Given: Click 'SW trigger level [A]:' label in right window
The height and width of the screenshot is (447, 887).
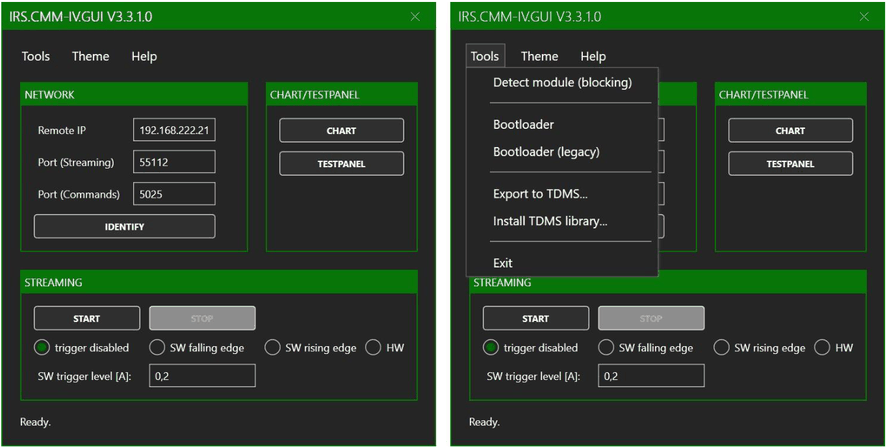Looking at the screenshot, I should (533, 376).
